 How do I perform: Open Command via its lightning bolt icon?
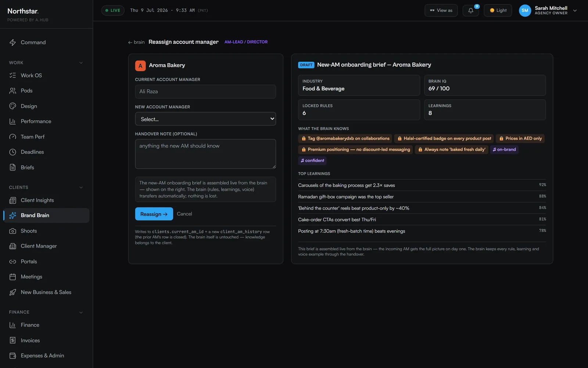pos(12,42)
